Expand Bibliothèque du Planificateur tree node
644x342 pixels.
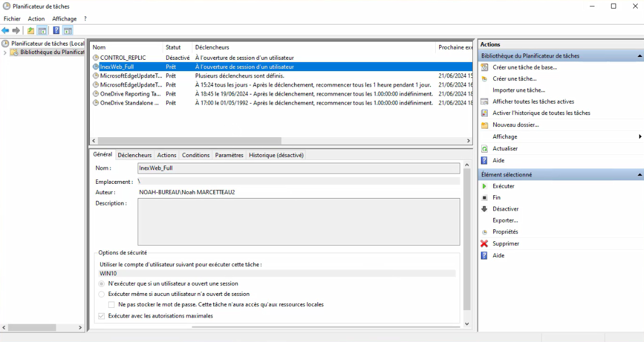pyautogui.click(x=5, y=53)
